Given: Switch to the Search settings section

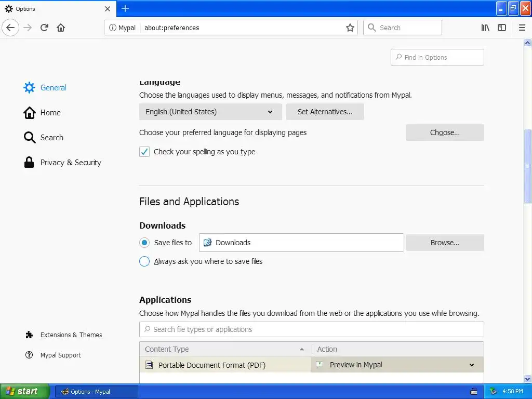Looking at the screenshot, I should pyautogui.click(x=44, y=137).
